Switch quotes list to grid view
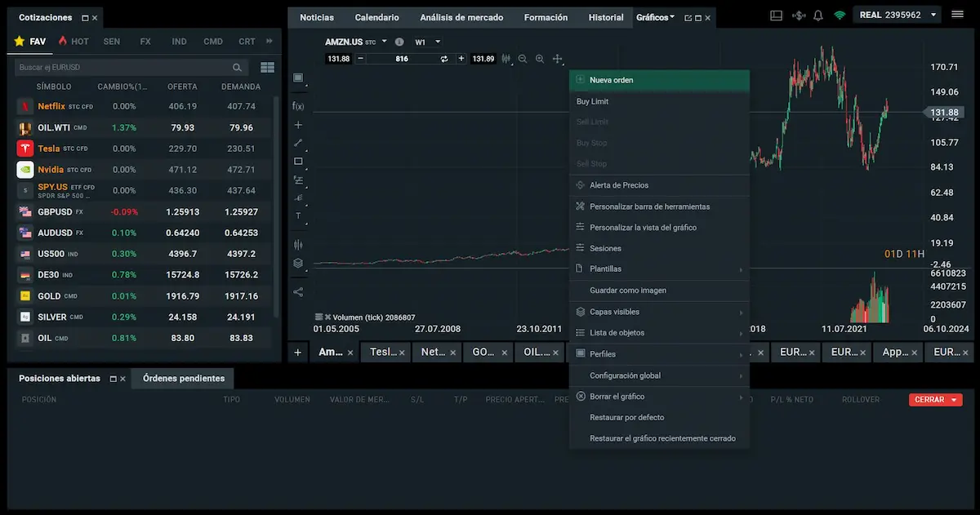The height and width of the screenshot is (515, 980). click(267, 68)
